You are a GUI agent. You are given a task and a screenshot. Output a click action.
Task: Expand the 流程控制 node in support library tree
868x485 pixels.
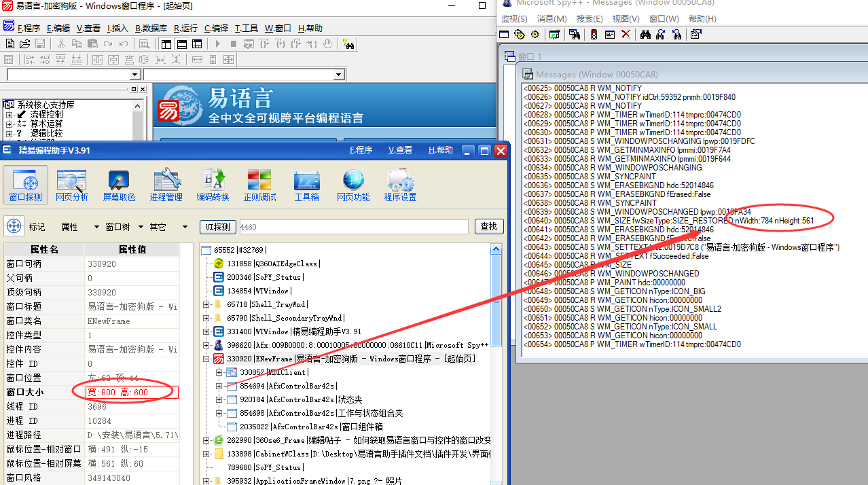(10, 115)
